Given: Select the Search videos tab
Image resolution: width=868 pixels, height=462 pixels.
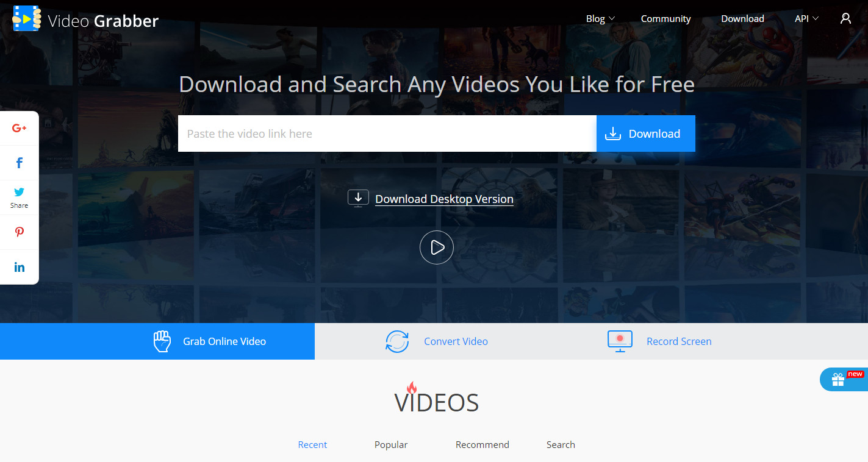Looking at the screenshot, I should pyautogui.click(x=561, y=445).
